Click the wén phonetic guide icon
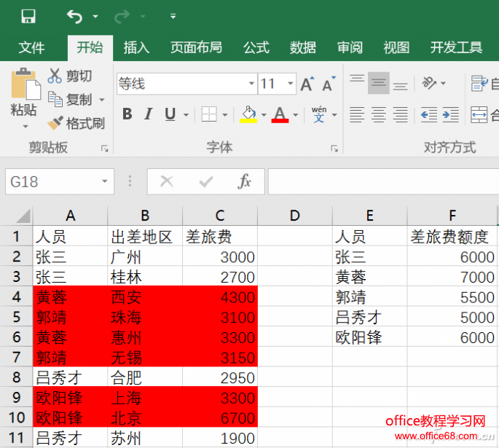Screen dimensions: 499x448 [x=319, y=114]
